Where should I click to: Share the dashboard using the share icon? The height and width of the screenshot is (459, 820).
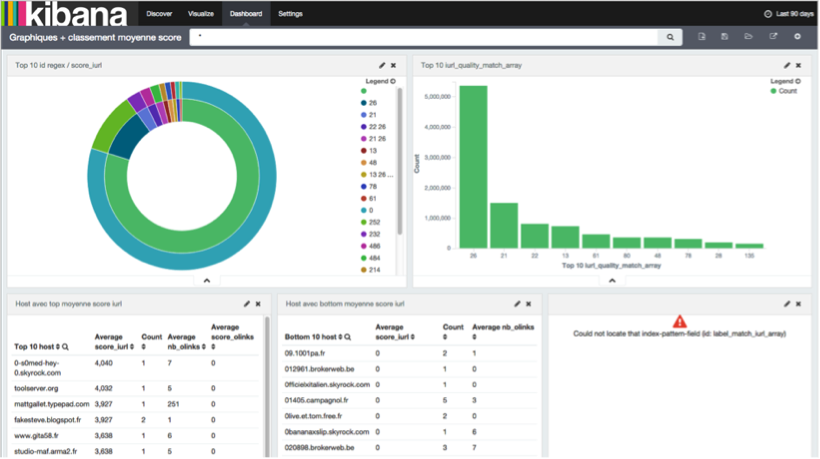click(773, 37)
